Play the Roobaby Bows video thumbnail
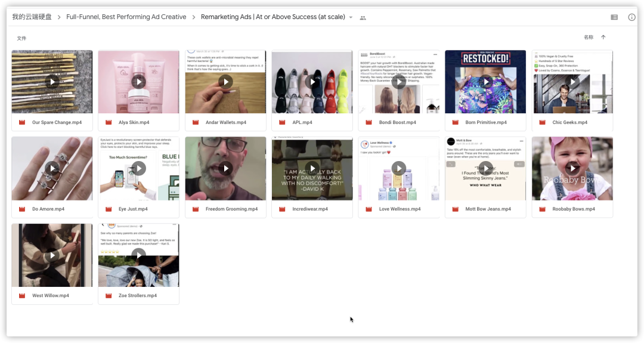 click(572, 168)
